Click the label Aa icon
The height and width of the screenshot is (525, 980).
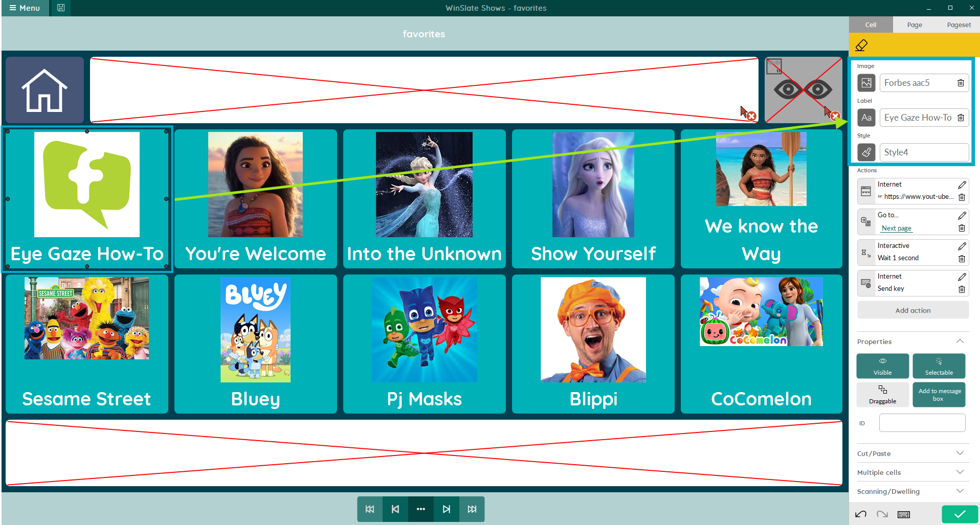[866, 118]
